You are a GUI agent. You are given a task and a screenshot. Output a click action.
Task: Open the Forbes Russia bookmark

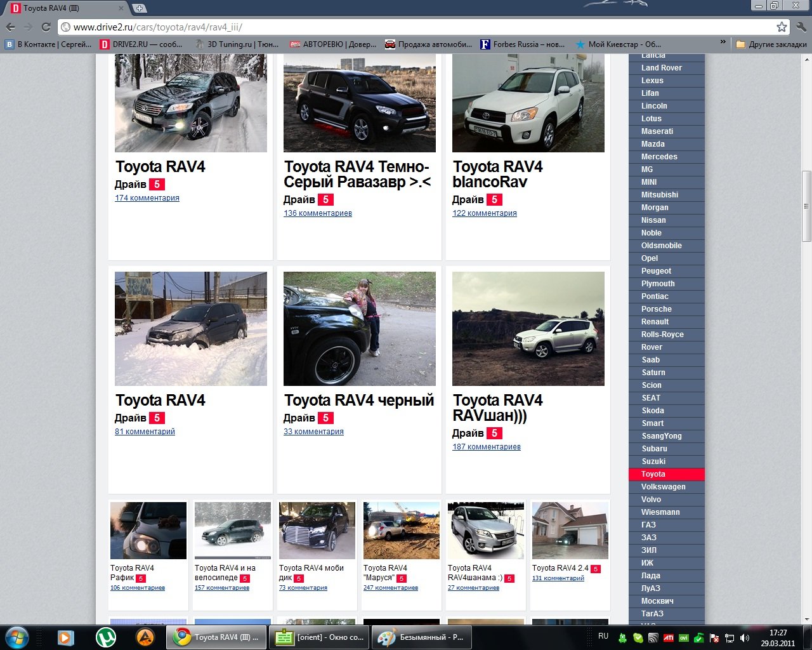523,44
